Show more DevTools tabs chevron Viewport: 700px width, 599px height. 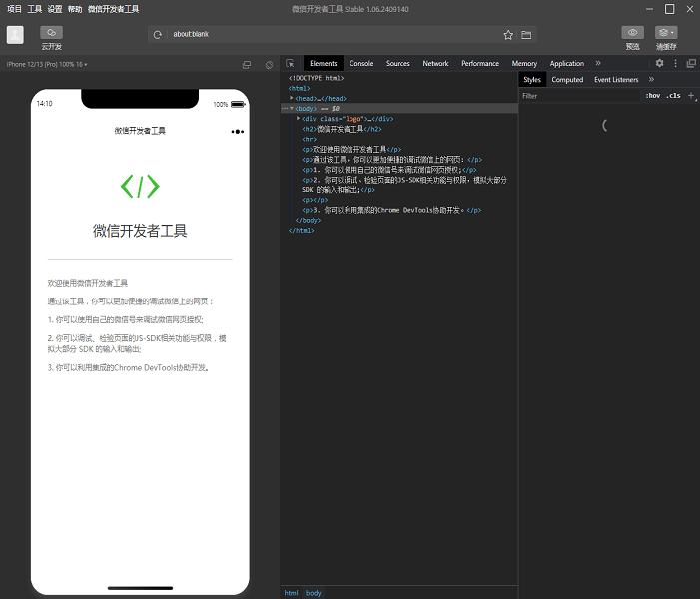tap(598, 63)
